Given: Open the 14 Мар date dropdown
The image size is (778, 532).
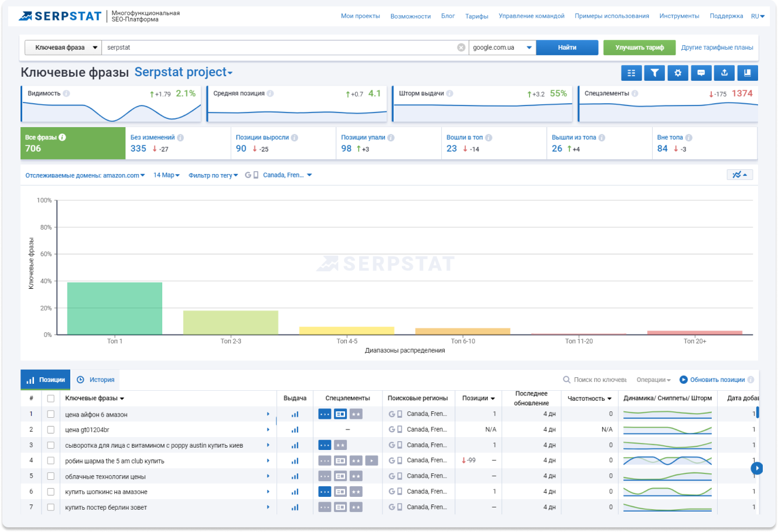Looking at the screenshot, I should (x=166, y=175).
